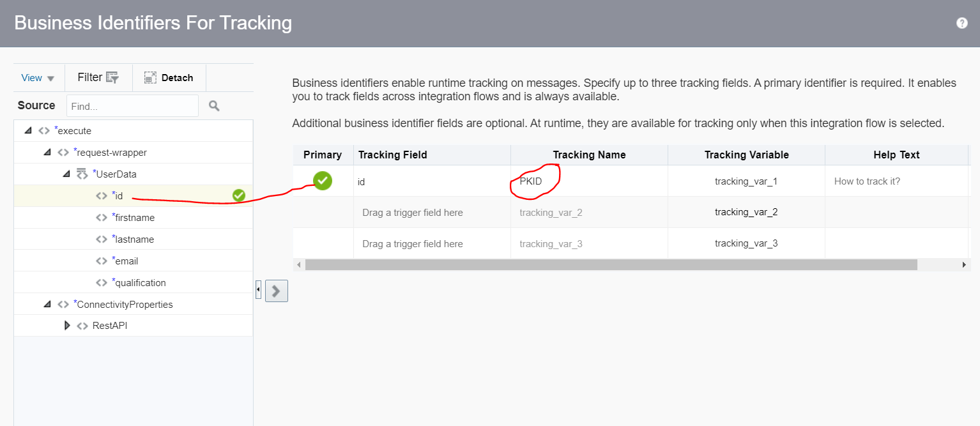Click the Detach window icon
The height and width of the screenshot is (426, 980).
(149, 77)
